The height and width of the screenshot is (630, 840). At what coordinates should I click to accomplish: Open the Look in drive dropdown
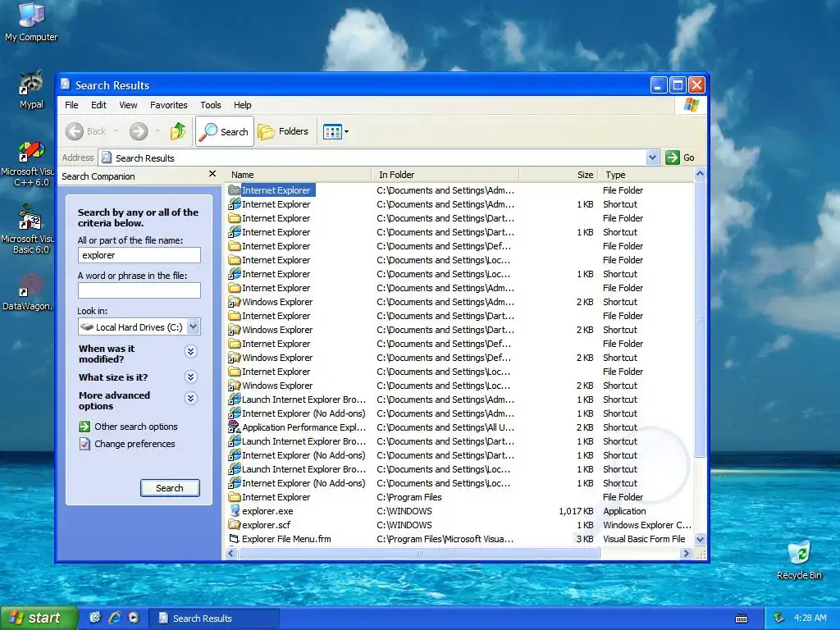[194, 326]
